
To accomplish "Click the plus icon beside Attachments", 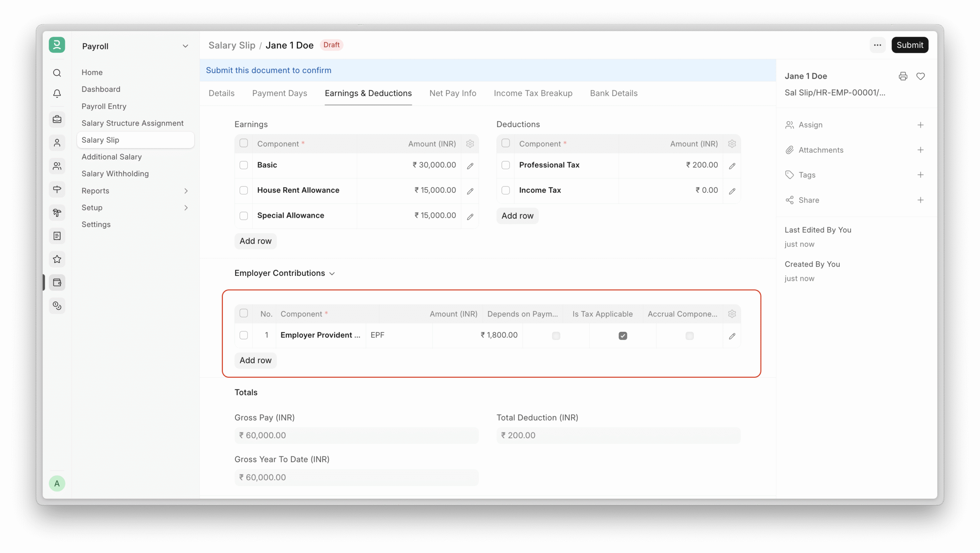I will (920, 150).
